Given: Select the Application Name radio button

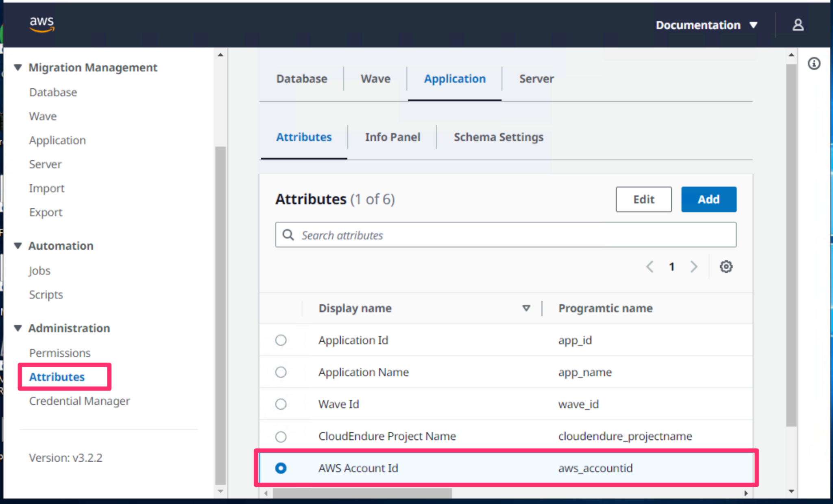Looking at the screenshot, I should pyautogui.click(x=281, y=372).
